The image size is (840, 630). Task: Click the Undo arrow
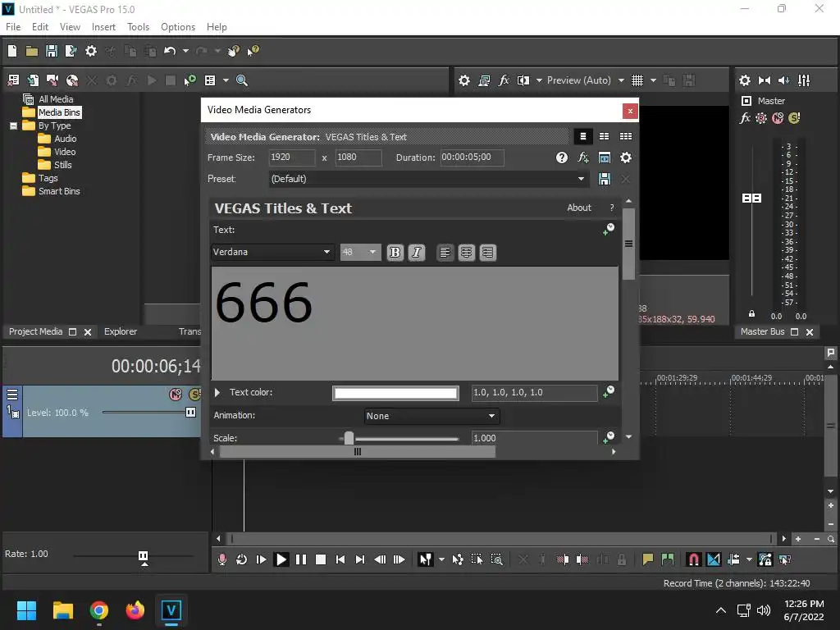(170, 51)
